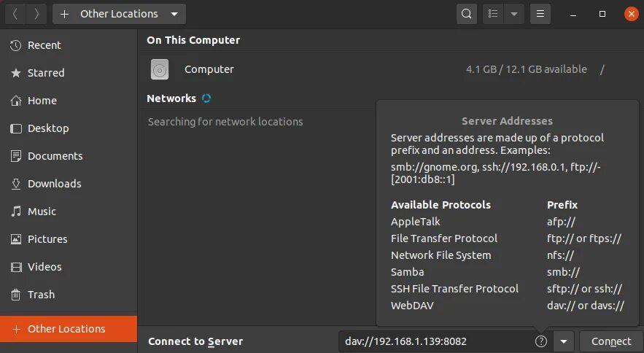Open the Starred sidebar item

point(46,73)
